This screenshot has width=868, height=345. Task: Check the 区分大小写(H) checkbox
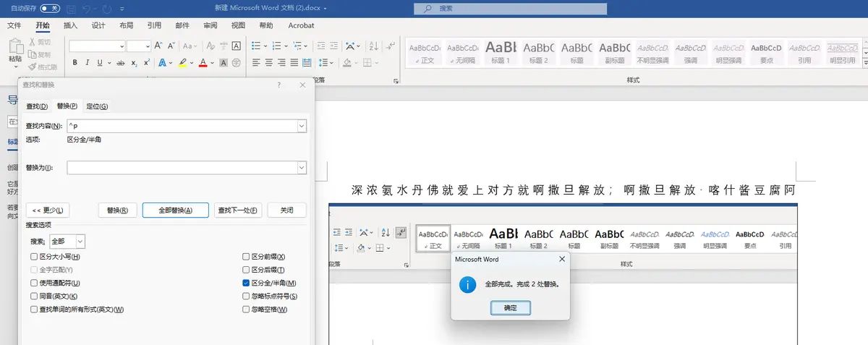click(34, 257)
